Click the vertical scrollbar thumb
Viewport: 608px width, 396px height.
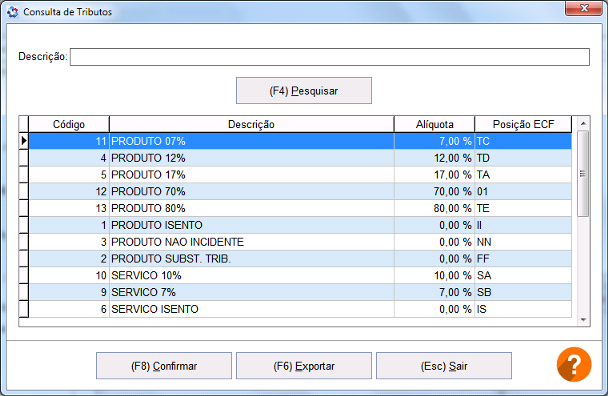583,173
